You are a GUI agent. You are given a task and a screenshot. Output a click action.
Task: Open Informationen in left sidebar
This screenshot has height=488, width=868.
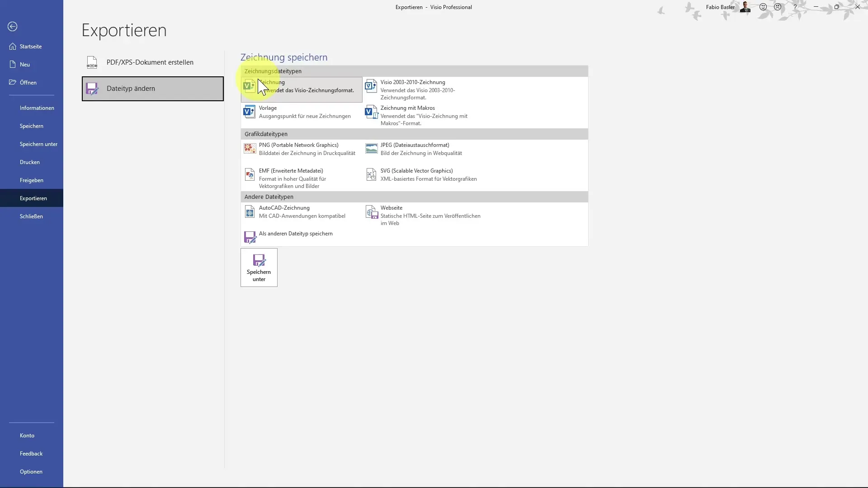coord(36,108)
